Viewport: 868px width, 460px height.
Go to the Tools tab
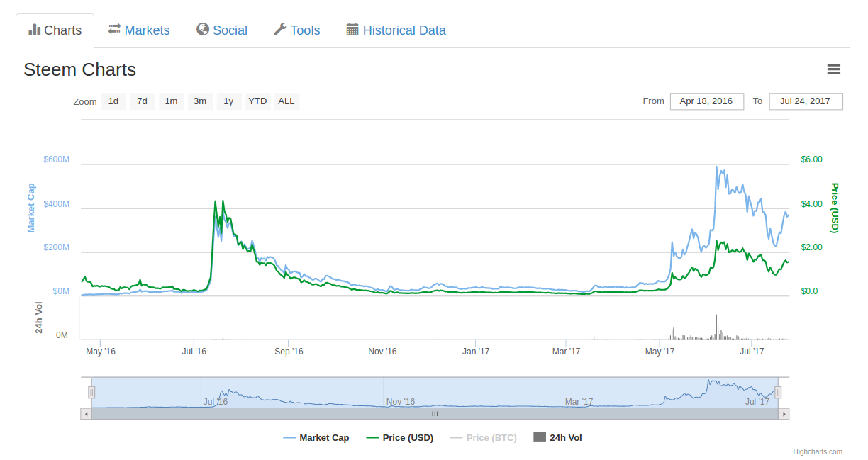pyautogui.click(x=296, y=30)
